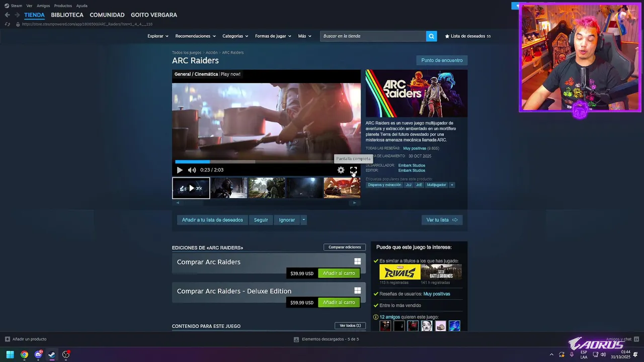Click Ver tu lista button
The width and height of the screenshot is (644, 362).
pos(442,220)
